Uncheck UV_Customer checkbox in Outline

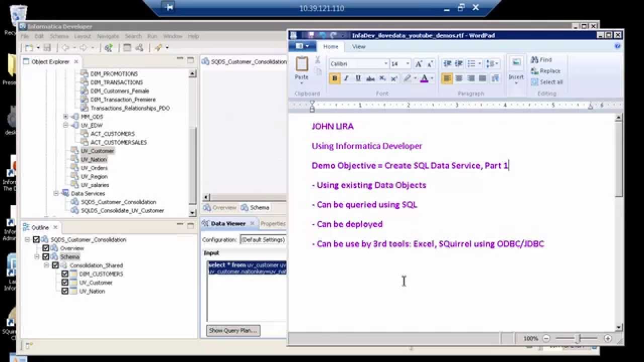[65, 283]
